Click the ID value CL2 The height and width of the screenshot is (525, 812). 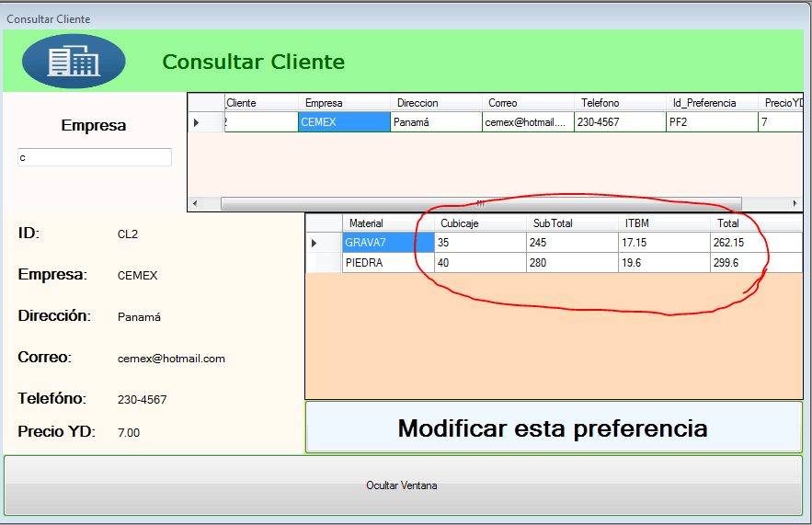128,234
